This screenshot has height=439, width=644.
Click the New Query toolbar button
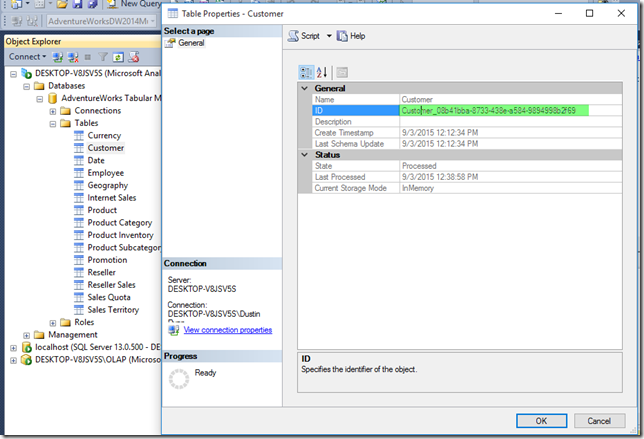134,4
